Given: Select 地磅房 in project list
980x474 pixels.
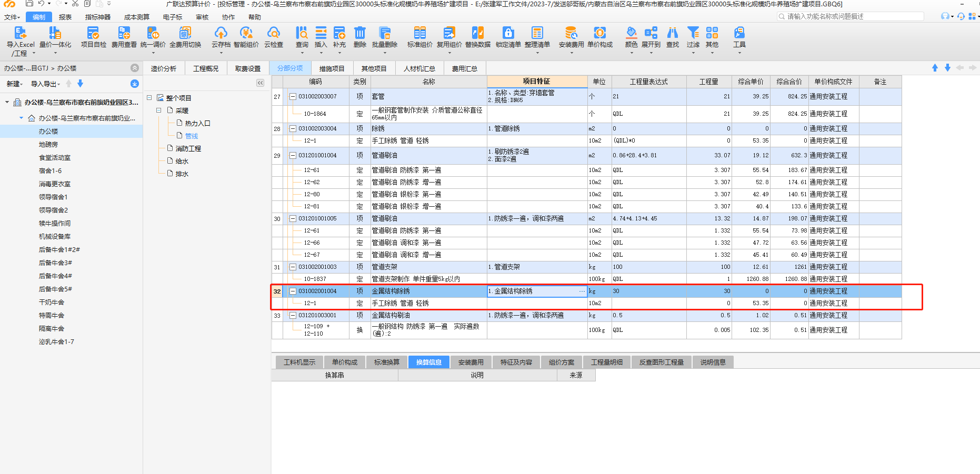Looking at the screenshot, I should point(48,144).
